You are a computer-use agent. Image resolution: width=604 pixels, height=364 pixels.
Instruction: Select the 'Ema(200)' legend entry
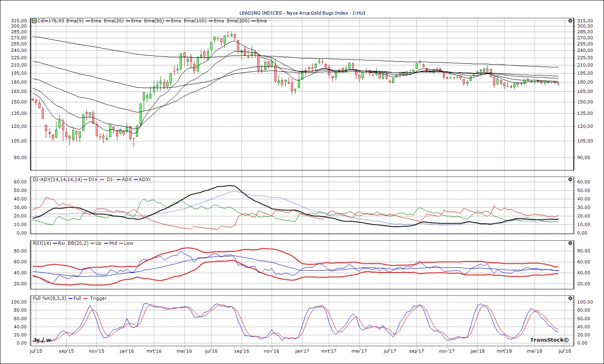click(x=238, y=21)
